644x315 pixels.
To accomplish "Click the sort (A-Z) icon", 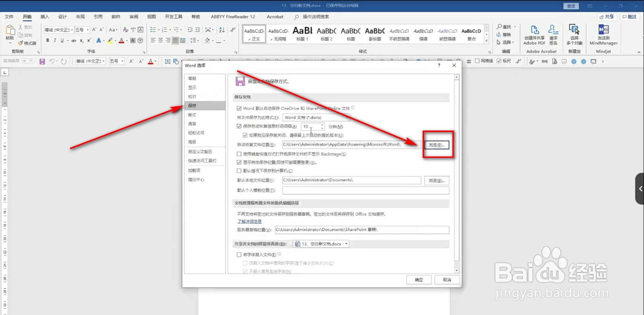I will click(222, 30).
